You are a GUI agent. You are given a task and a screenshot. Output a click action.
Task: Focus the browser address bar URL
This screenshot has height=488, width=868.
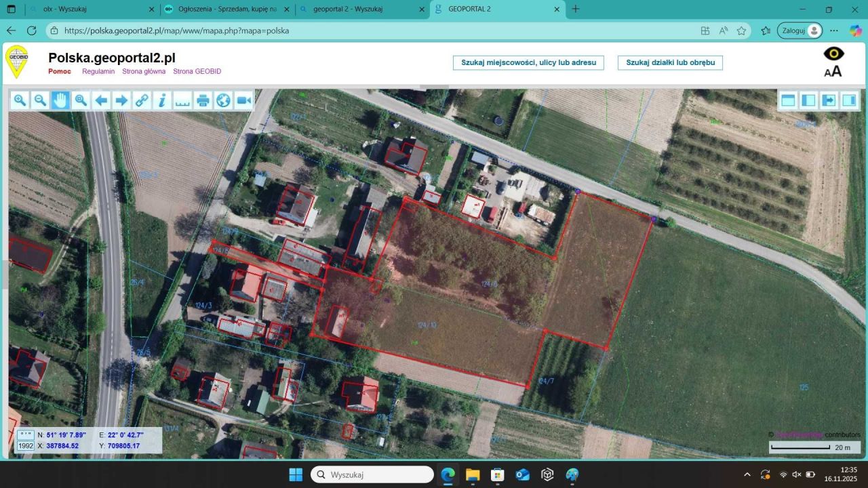[176, 30]
